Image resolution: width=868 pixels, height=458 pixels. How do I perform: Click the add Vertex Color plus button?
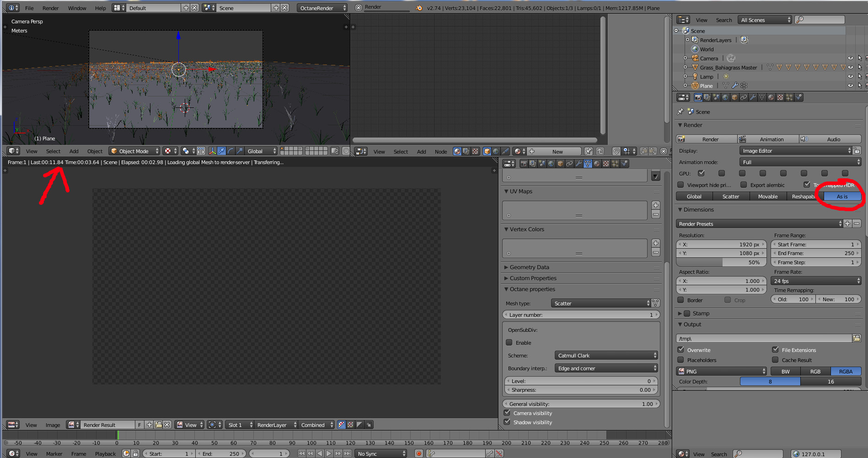(x=656, y=243)
